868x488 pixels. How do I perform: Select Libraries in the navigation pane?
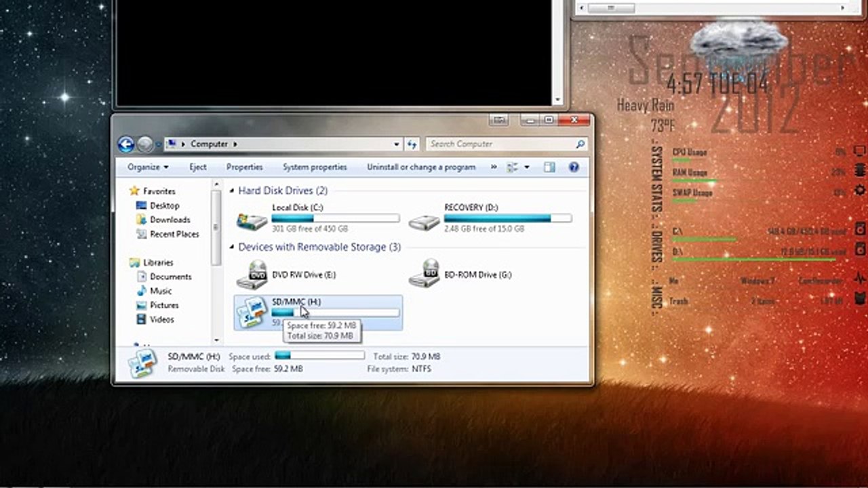pyautogui.click(x=158, y=262)
